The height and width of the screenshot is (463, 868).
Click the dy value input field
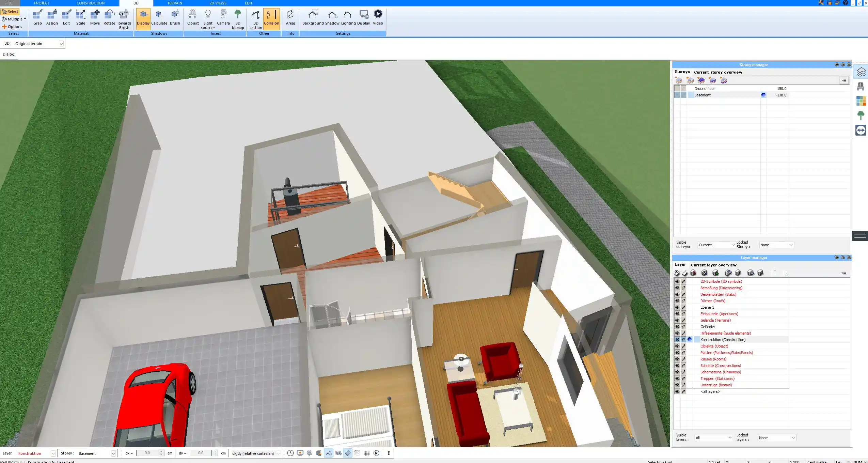[201, 453]
